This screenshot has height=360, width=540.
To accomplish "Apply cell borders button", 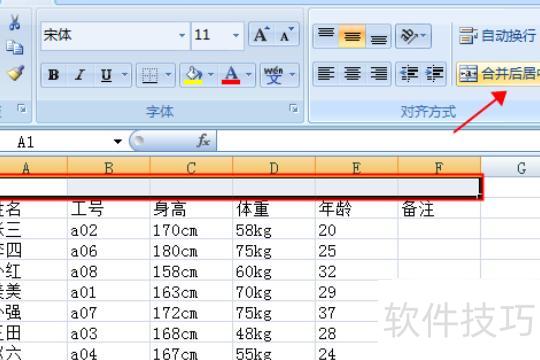I will (150, 75).
